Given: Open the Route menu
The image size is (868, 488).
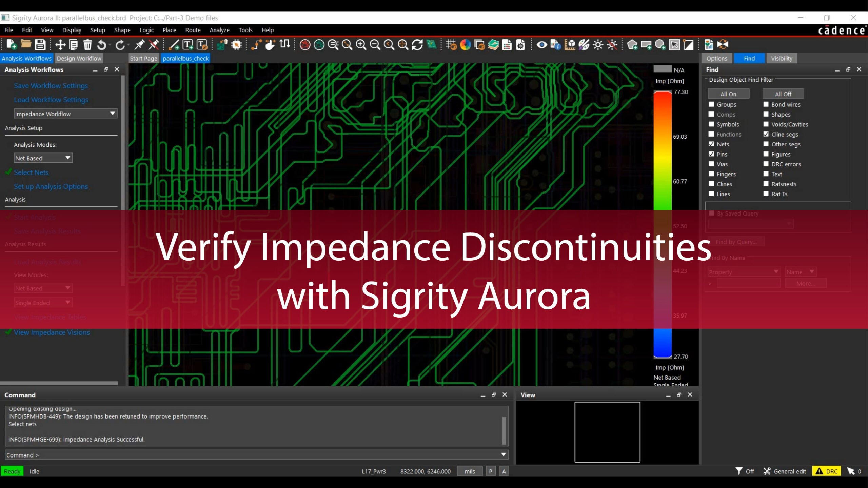Looking at the screenshot, I should pos(193,30).
